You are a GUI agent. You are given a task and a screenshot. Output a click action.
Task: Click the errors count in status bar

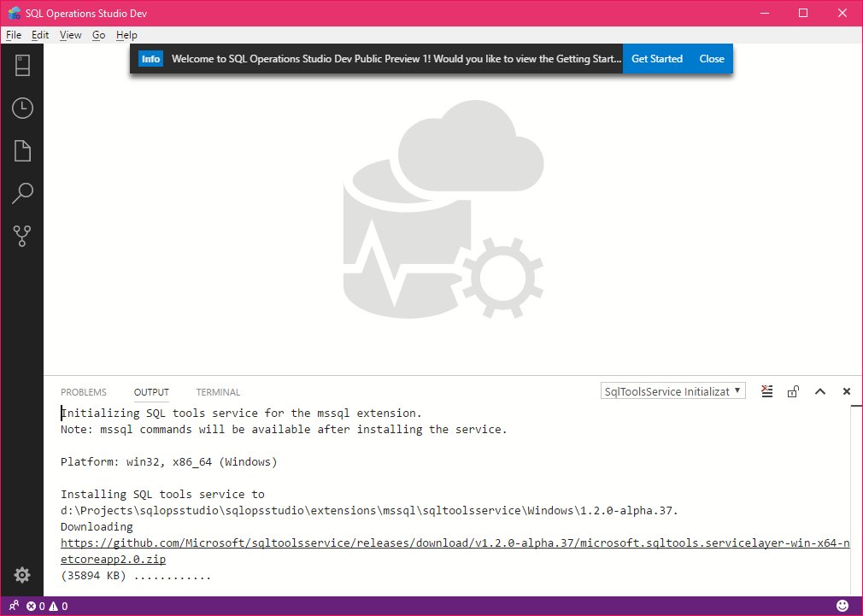click(x=36, y=606)
